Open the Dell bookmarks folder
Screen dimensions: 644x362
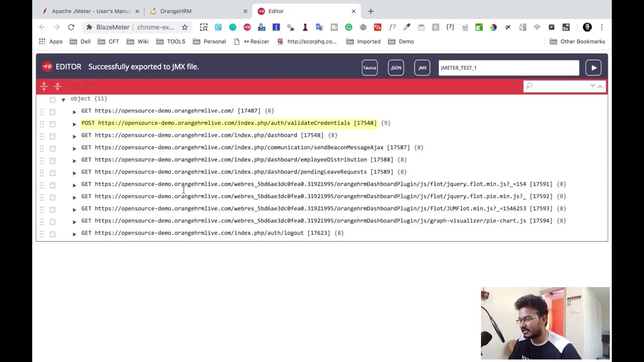coord(79,42)
